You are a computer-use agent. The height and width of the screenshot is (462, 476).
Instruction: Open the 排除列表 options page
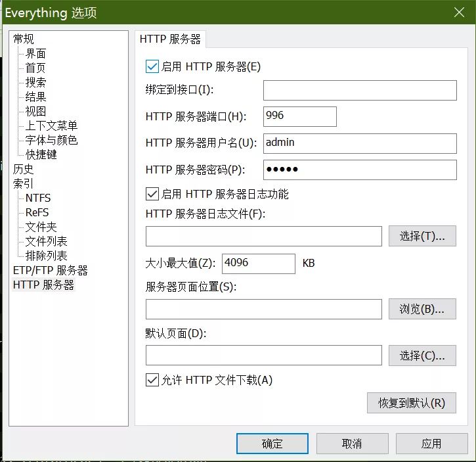click(47, 256)
